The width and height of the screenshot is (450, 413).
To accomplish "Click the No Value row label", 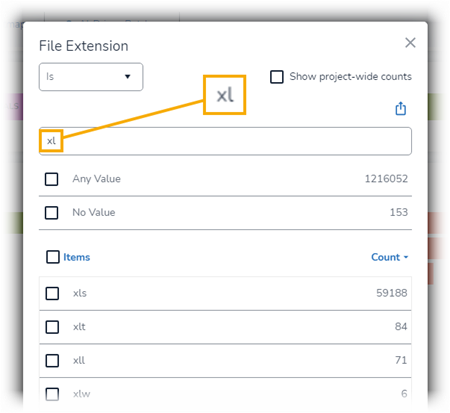I will [94, 212].
